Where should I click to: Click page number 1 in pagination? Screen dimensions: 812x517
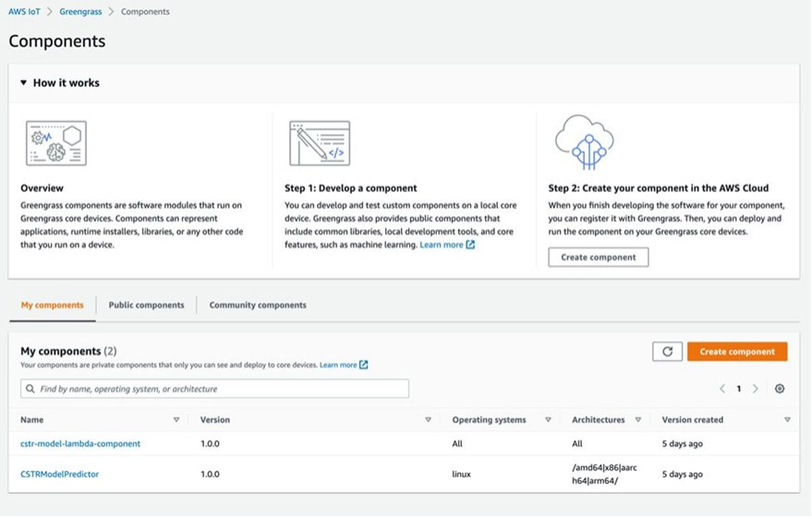[x=739, y=389]
